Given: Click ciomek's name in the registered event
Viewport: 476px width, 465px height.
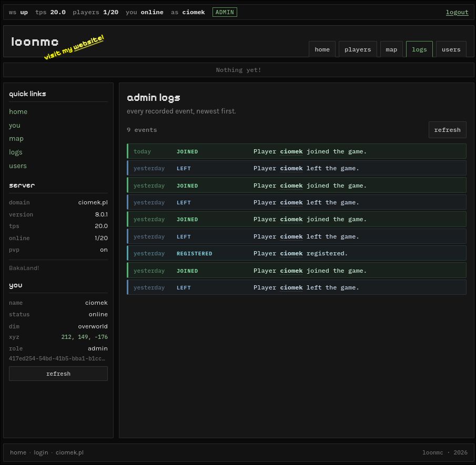Looking at the screenshot, I should pyautogui.click(x=291, y=253).
